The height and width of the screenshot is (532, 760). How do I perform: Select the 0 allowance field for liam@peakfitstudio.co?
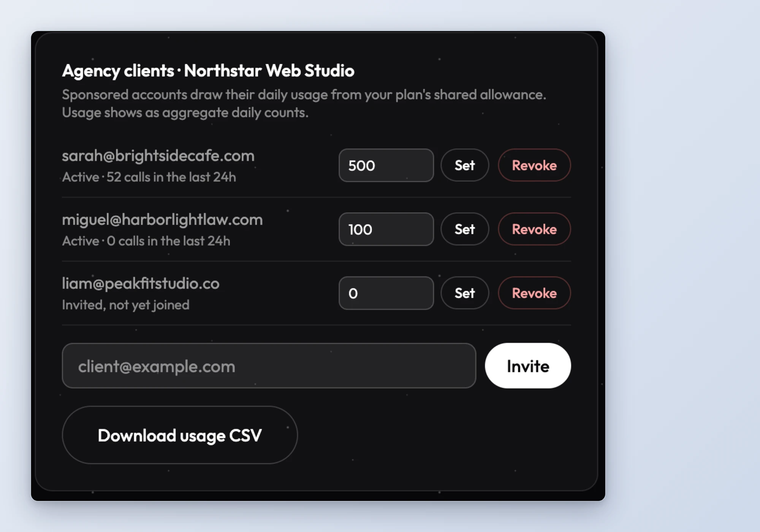pos(386,293)
